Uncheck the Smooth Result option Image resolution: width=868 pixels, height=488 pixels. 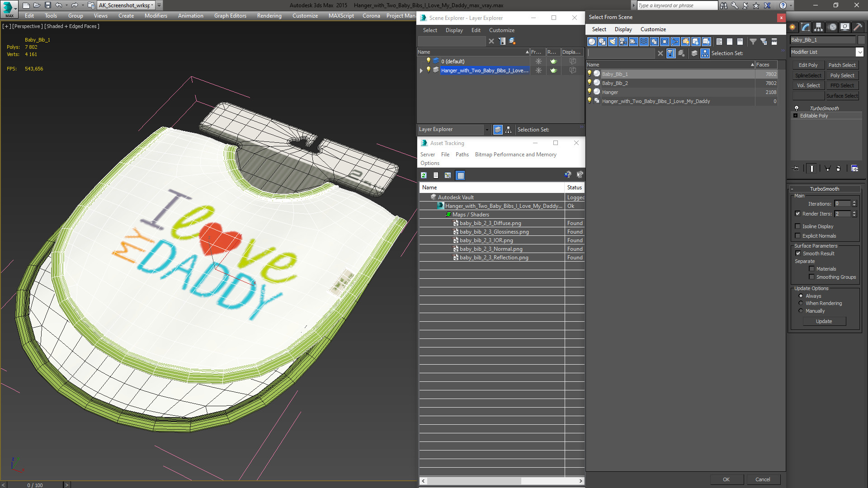click(798, 253)
